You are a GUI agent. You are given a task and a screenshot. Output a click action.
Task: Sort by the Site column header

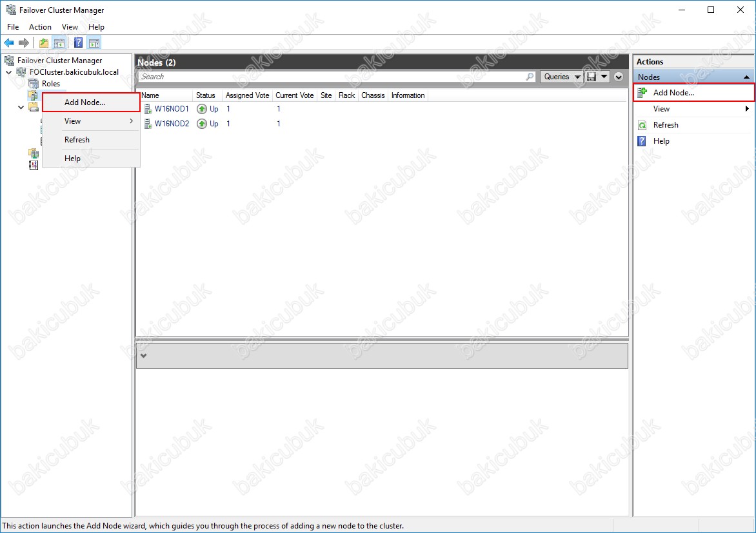point(326,95)
